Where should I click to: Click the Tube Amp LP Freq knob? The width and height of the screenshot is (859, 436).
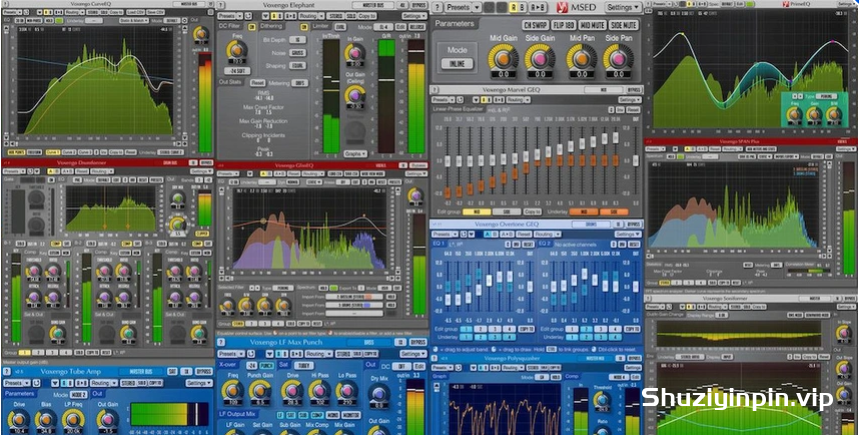click(x=73, y=420)
